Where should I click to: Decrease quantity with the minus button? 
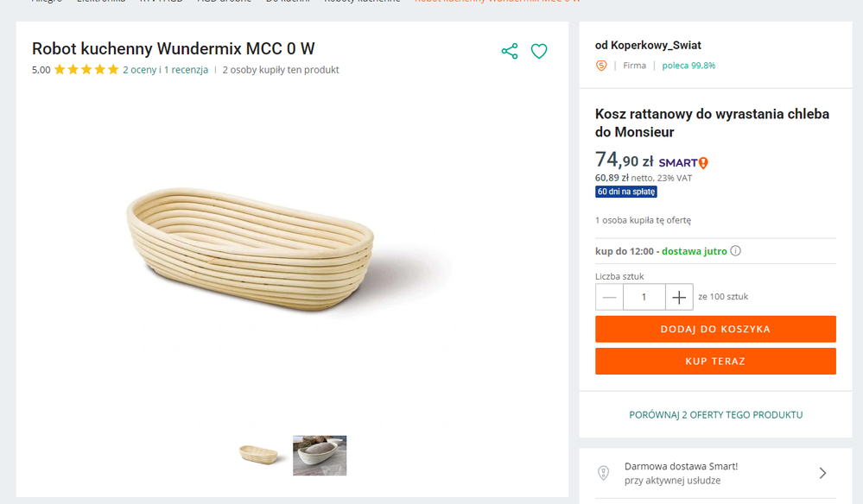[x=610, y=297]
